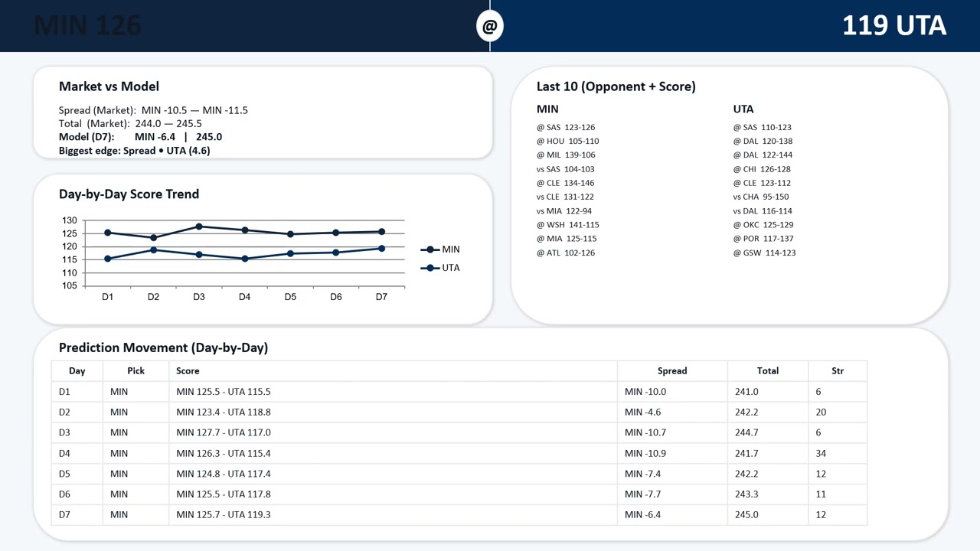
Task: Click the Day column header
Action: pos(77,370)
